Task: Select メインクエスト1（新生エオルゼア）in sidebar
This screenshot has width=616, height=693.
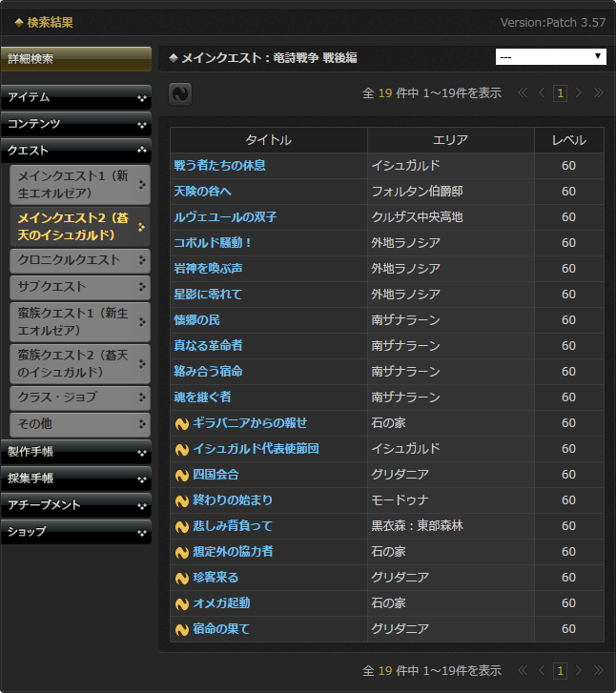Action: click(x=80, y=185)
